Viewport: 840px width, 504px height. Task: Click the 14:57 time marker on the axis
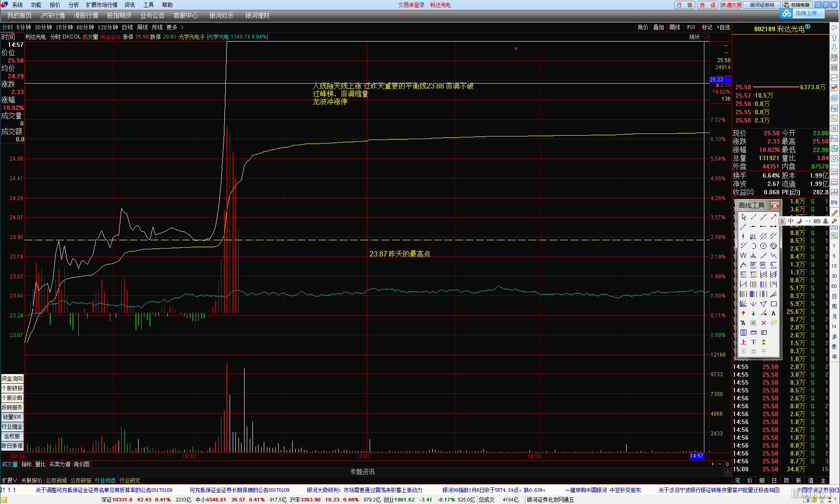click(x=696, y=456)
